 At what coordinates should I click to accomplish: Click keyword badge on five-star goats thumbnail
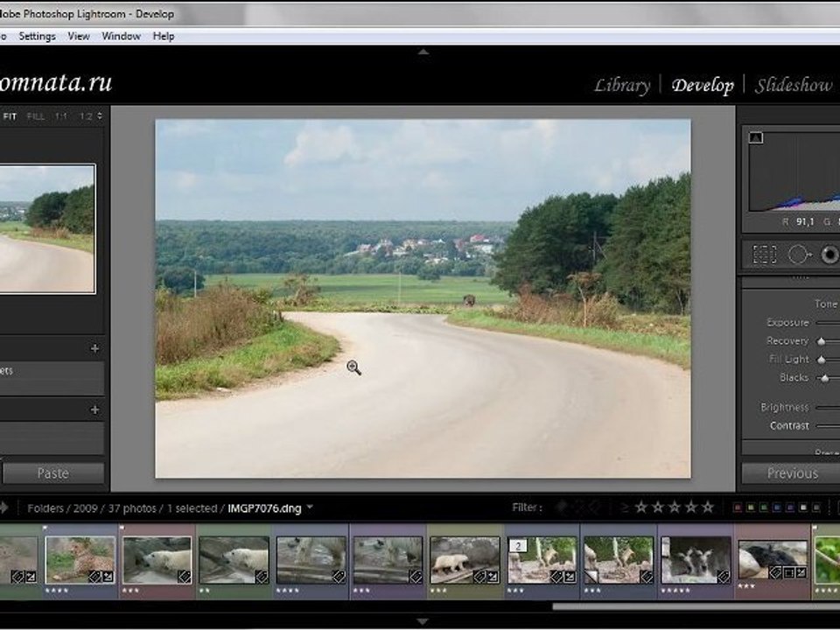pos(724,577)
